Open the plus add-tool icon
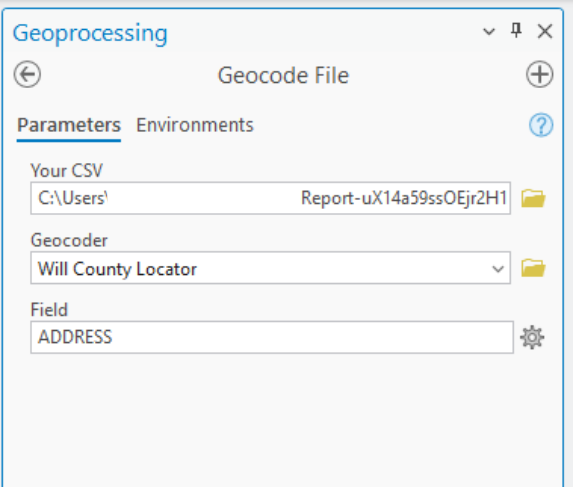 [539, 74]
